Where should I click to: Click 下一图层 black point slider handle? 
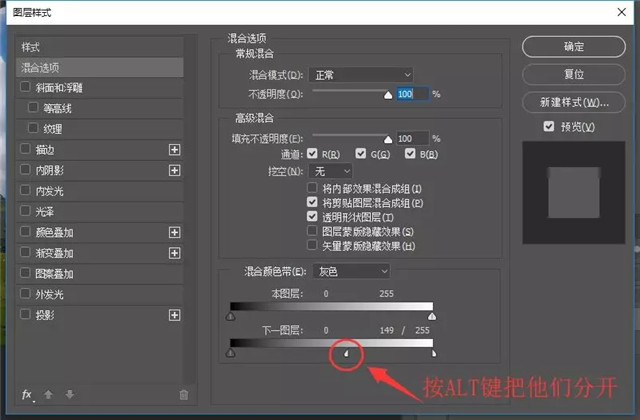(x=231, y=353)
